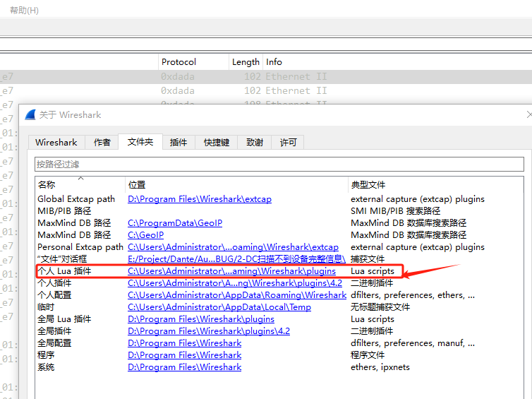Switch to the 作者 tab
The width and height of the screenshot is (532, 399).
pyautogui.click(x=102, y=142)
